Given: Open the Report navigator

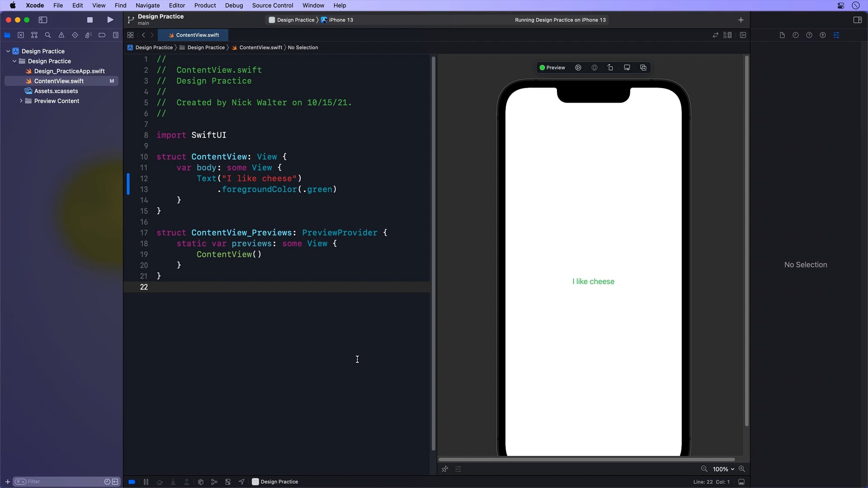Looking at the screenshot, I should tap(116, 35).
